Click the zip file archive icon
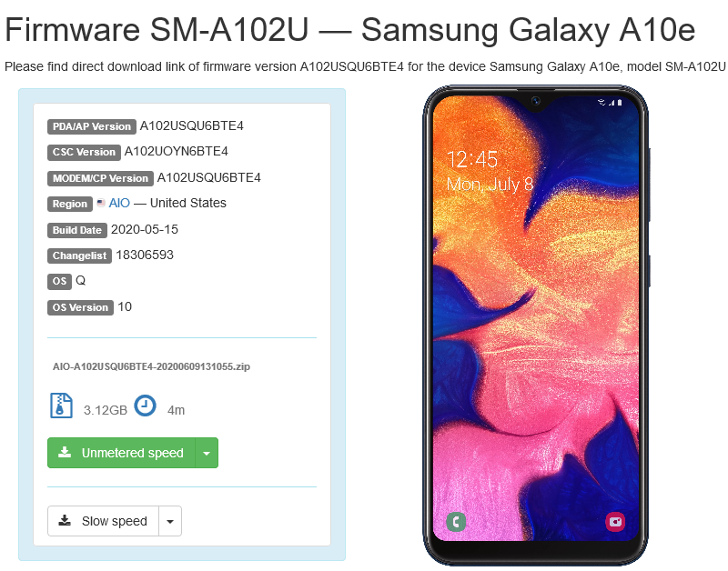 tap(61, 406)
